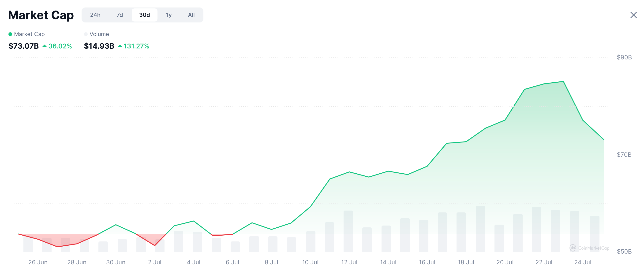This screenshot has width=644, height=277.
Task: Switch to the 1y time range
Action: click(169, 15)
